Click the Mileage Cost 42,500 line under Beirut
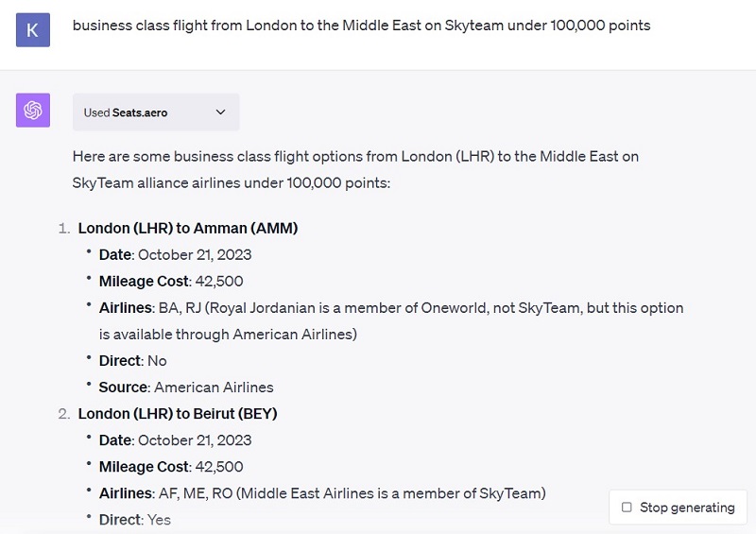756x534 pixels. (x=171, y=467)
